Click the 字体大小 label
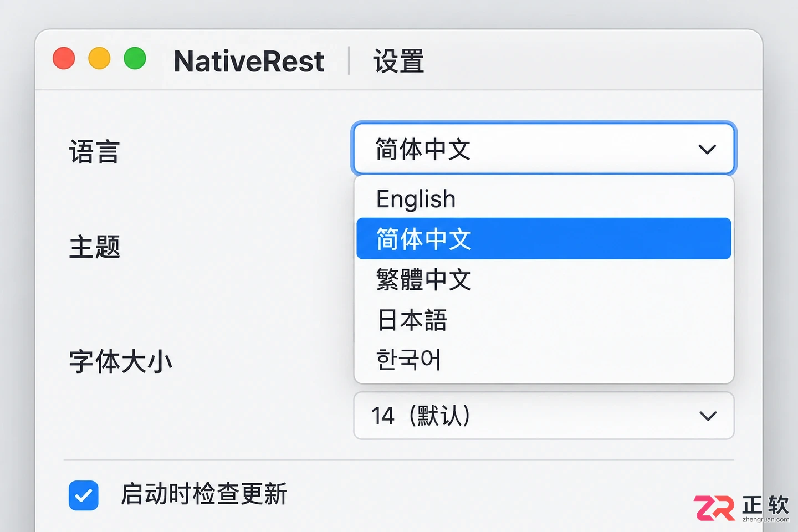Image resolution: width=798 pixels, height=532 pixels. [x=121, y=361]
